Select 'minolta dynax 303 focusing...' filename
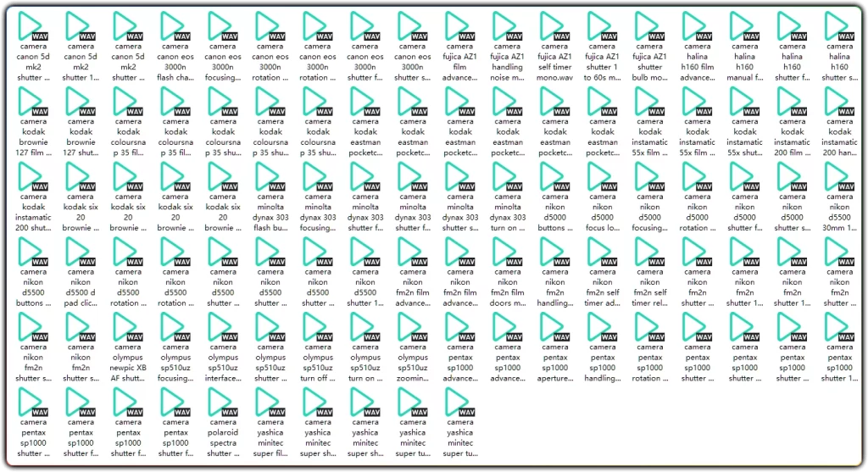This screenshot has height=472, width=868. pos(318,213)
